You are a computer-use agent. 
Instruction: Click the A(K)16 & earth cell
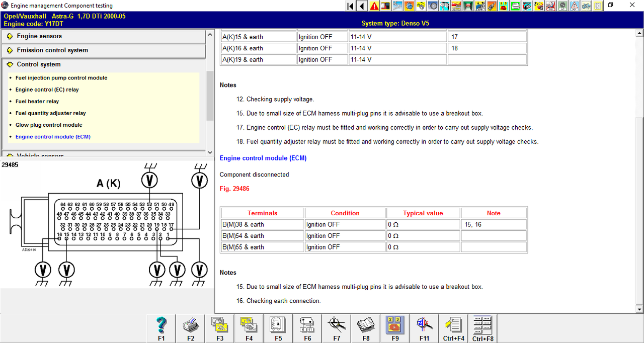[x=259, y=48]
